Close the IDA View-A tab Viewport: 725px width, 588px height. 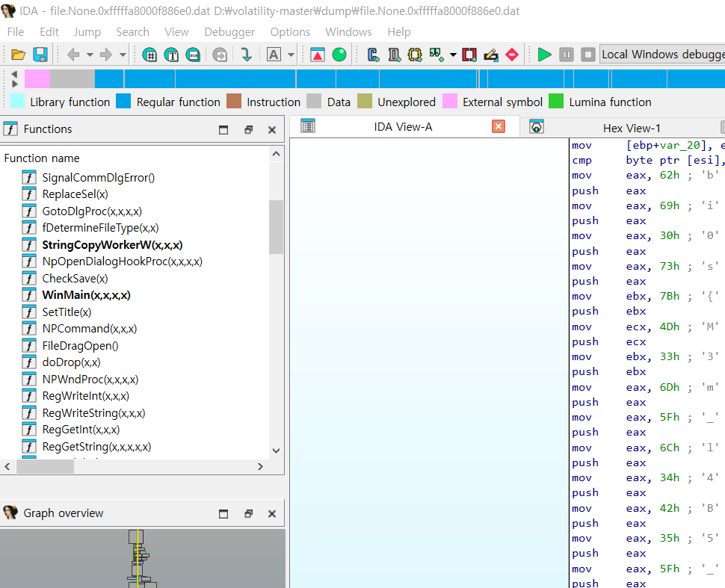click(499, 127)
